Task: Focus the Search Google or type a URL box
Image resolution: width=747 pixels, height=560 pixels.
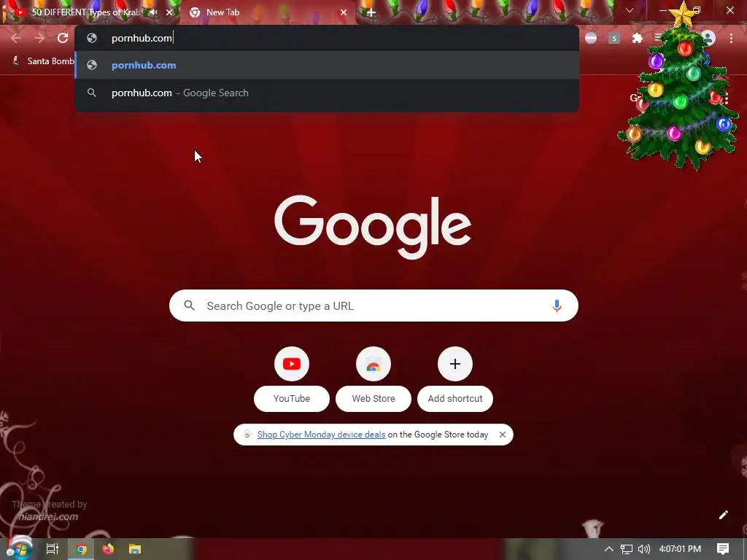Action: point(373,306)
